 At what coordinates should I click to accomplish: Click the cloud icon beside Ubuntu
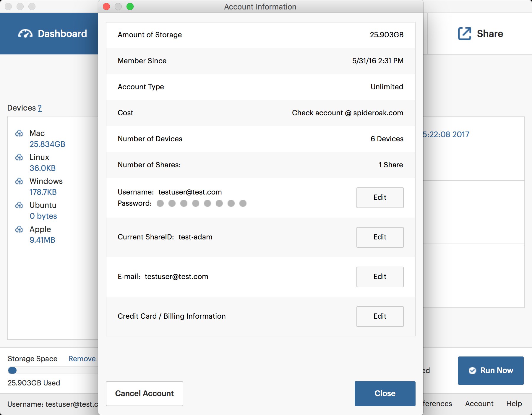19,205
